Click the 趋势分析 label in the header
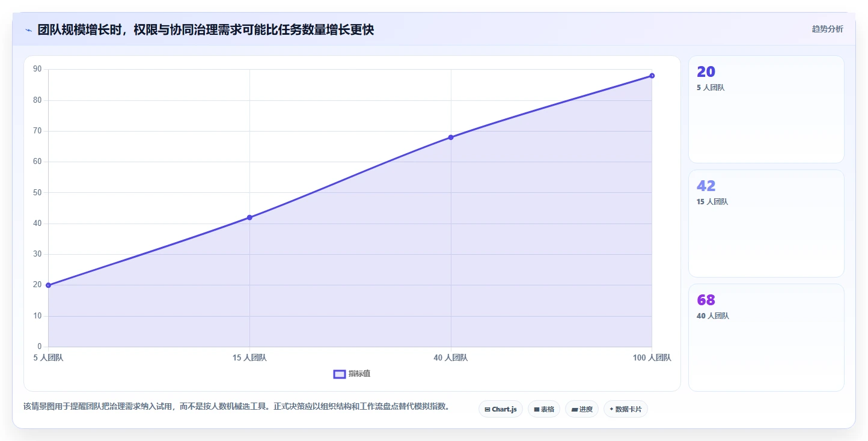 [827, 29]
